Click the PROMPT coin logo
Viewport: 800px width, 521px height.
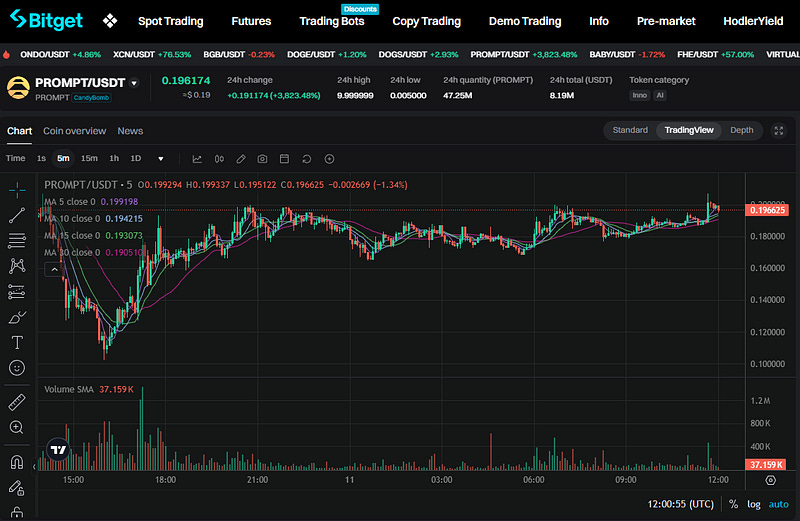[x=18, y=88]
